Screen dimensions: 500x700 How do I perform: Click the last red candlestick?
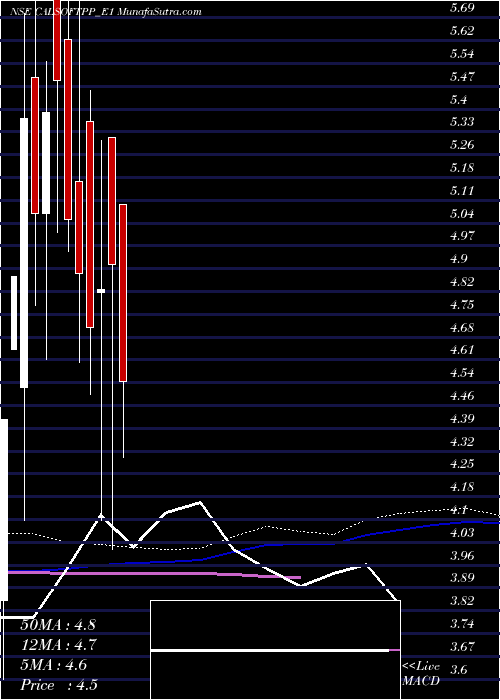tap(123, 293)
